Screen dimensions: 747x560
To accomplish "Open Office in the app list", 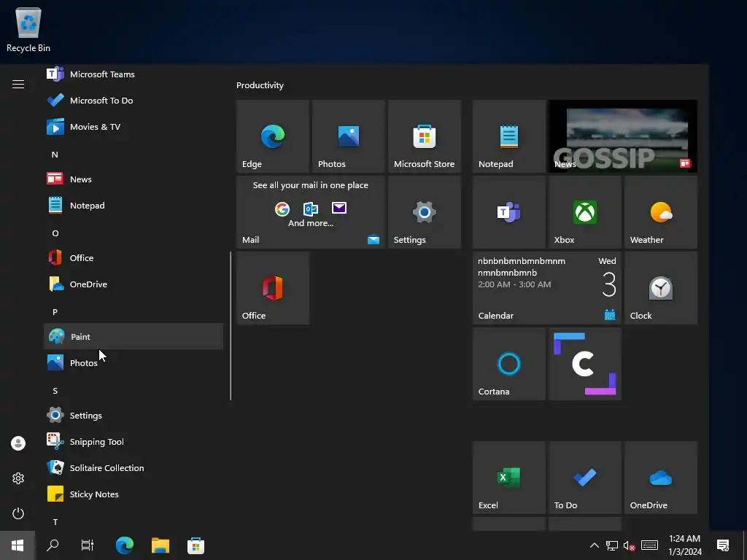I will (x=133, y=257).
